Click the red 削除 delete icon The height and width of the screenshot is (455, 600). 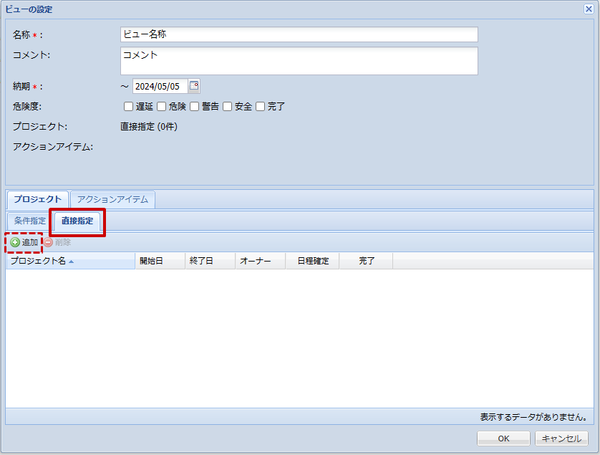[x=48, y=243]
